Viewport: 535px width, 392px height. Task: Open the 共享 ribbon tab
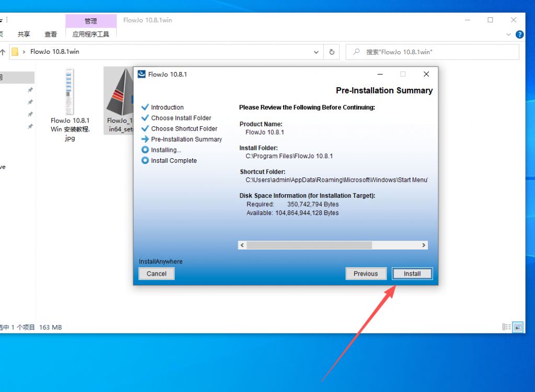[24, 34]
